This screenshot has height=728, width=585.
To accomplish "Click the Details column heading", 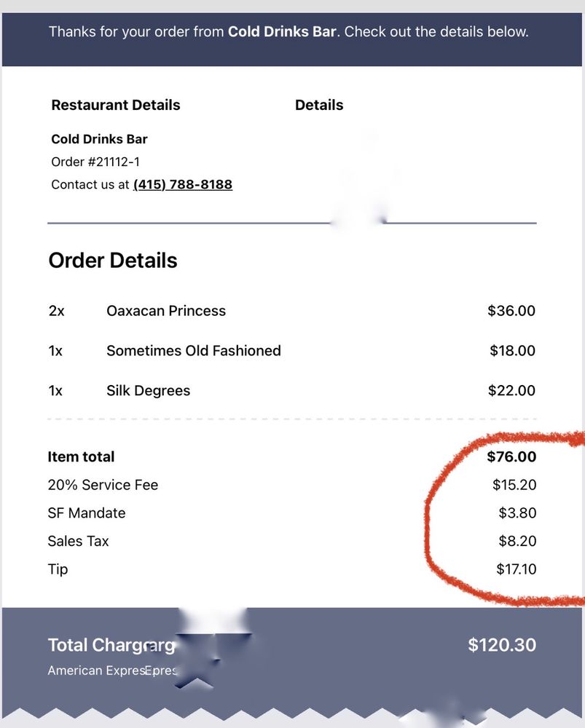I will click(319, 105).
